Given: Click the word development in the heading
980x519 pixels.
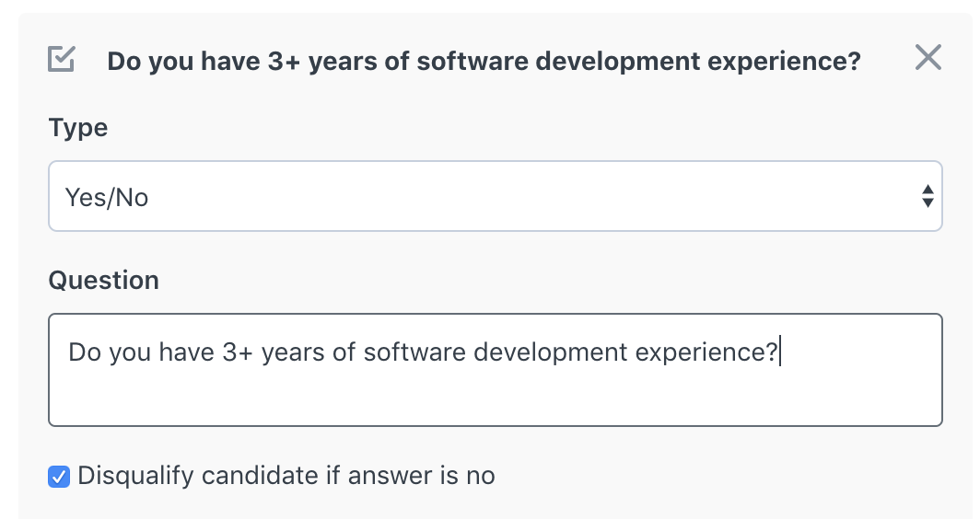Looking at the screenshot, I should (x=617, y=62).
